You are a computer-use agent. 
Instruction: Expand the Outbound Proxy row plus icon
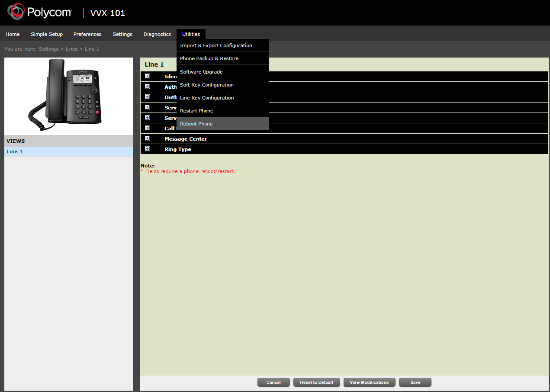pos(147,97)
